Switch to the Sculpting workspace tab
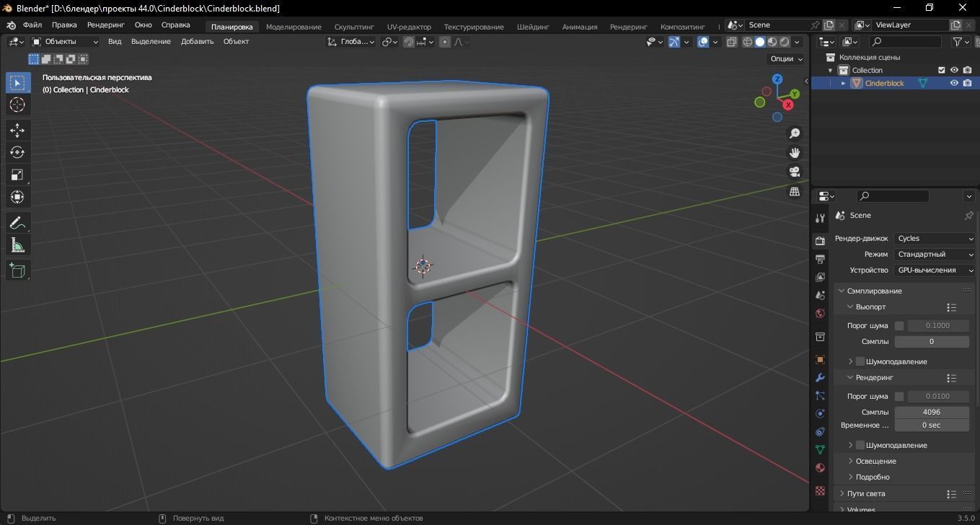 (354, 27)
